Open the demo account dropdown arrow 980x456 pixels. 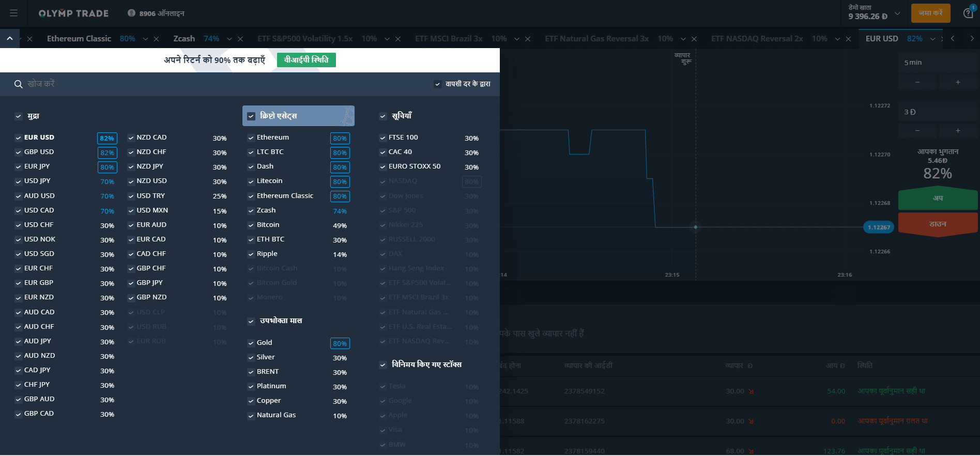pos(897,13)
